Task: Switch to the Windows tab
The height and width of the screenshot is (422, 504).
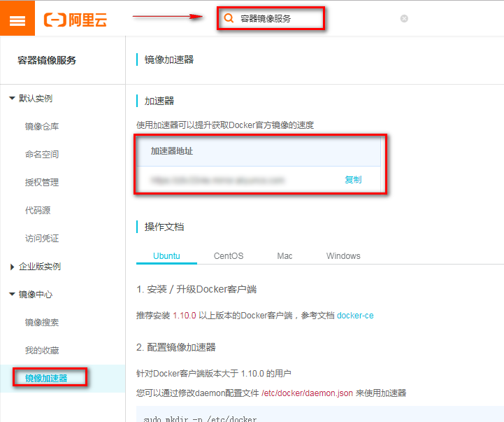Action: coord(343,256)
